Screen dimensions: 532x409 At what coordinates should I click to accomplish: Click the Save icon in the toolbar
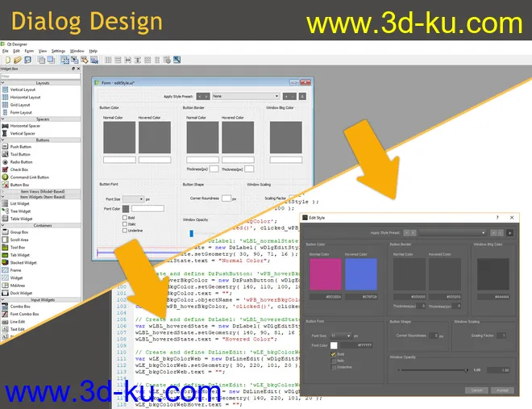(x=28, y=60)
